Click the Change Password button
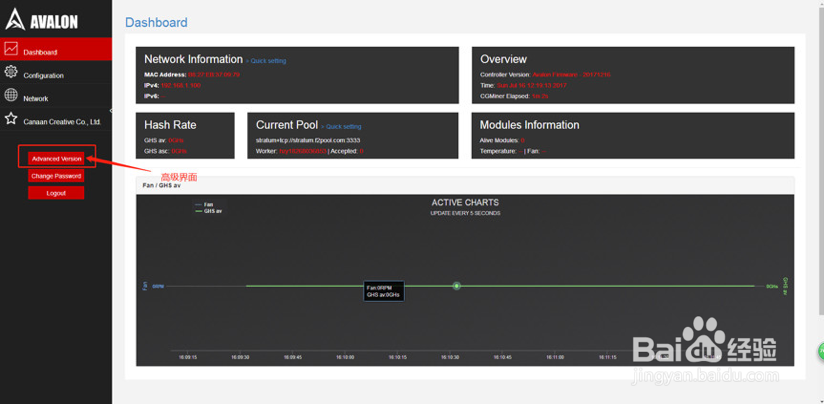Image resolution: width=824 pixels, height=404 pixels. (x=56, y=176)
